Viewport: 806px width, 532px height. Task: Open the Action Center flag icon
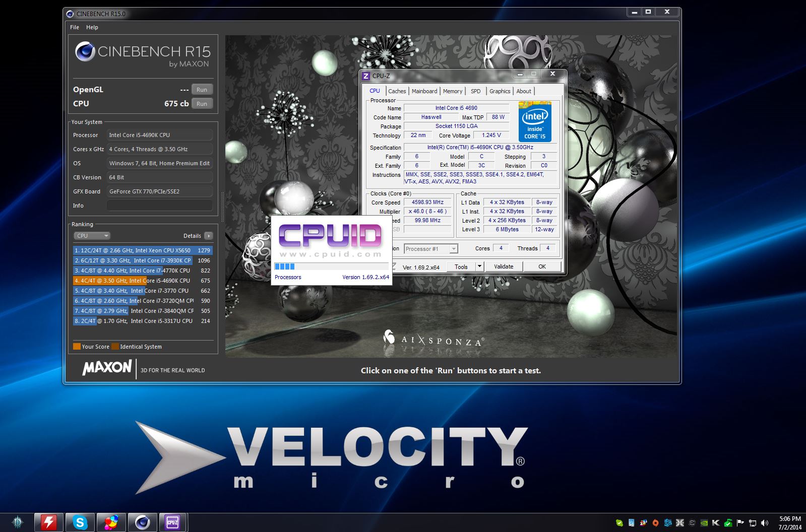(740, 523)
